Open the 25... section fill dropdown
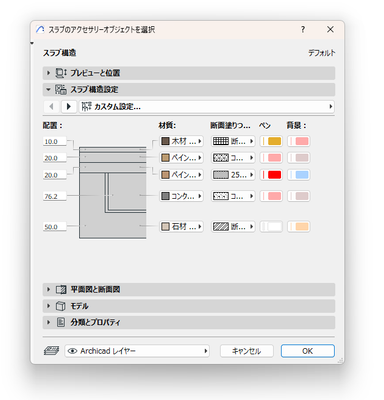The image size is (384, 400). pos(233,175)
